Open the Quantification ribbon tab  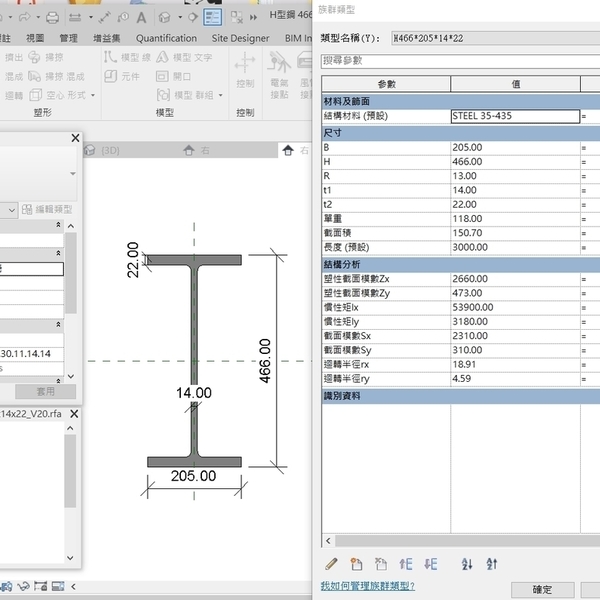tap(166, 38)
